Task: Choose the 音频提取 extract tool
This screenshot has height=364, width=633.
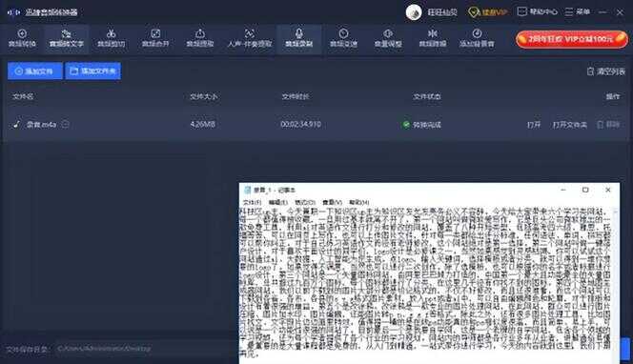Action: [x=200, y=38]
